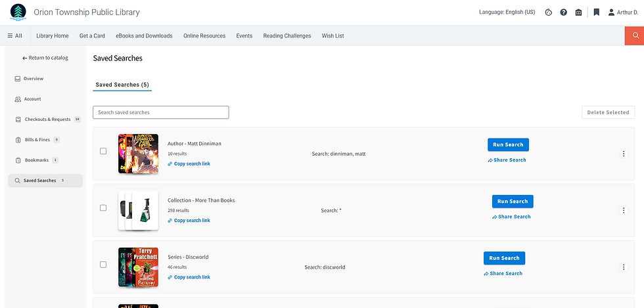Open Matt Dinniman book covers thumbnail
Screen dimensions: 644x308
pos(139,154)
